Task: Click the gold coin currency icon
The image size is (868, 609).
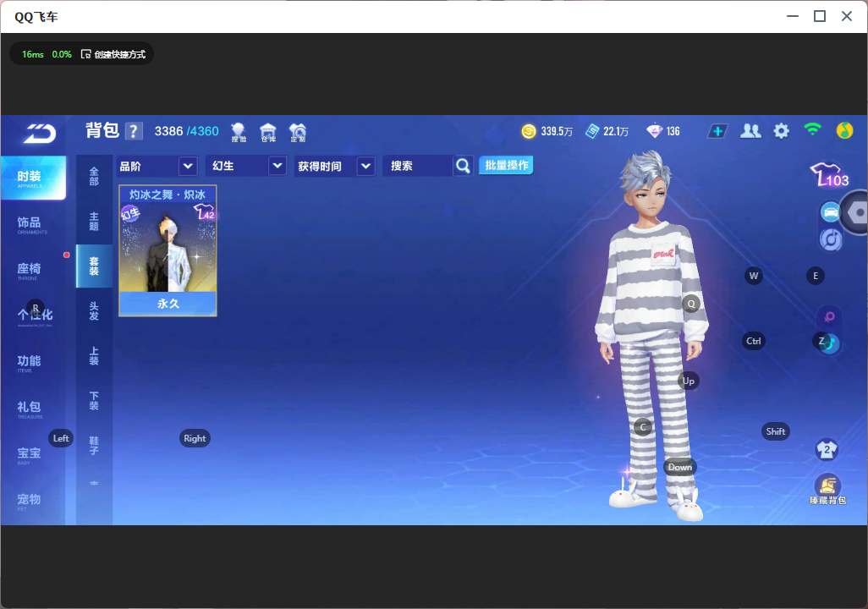Action: click(529, 131)
